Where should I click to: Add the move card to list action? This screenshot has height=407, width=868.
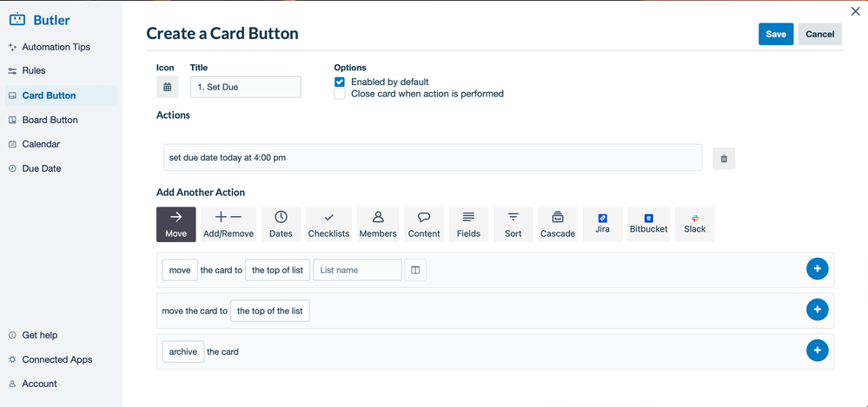817,269
